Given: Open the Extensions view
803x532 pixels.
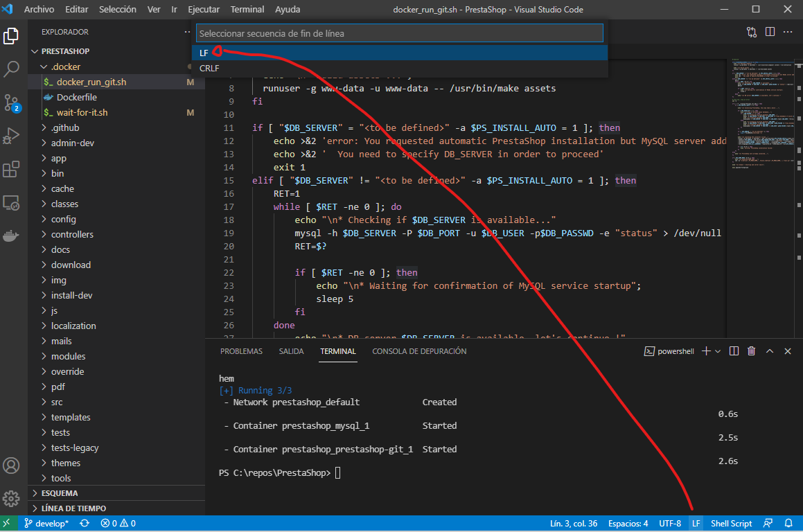Looking at the screenshot, I should point(11,169).
